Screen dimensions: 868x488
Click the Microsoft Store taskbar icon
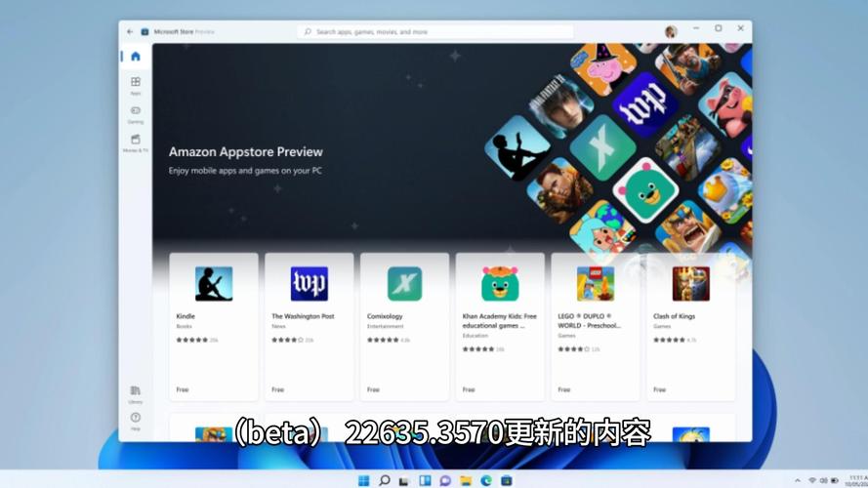coord(507,480)
